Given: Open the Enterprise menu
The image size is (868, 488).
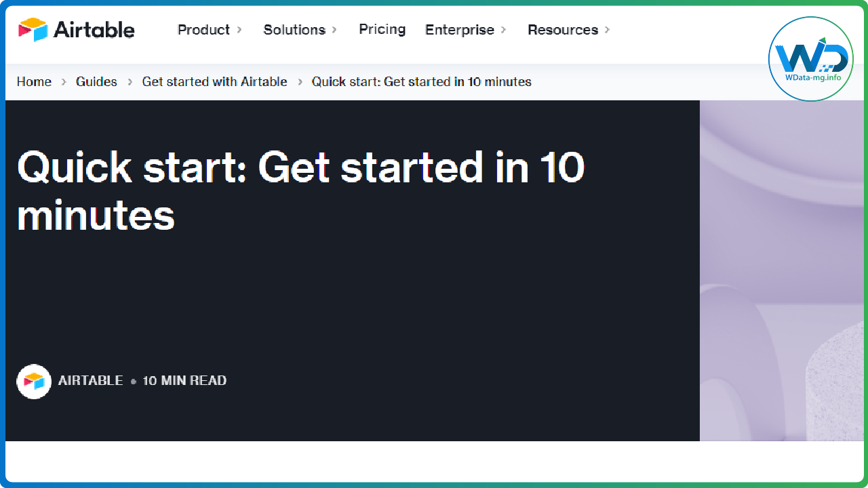Looking at the screenshot, I should coord(459,30).
